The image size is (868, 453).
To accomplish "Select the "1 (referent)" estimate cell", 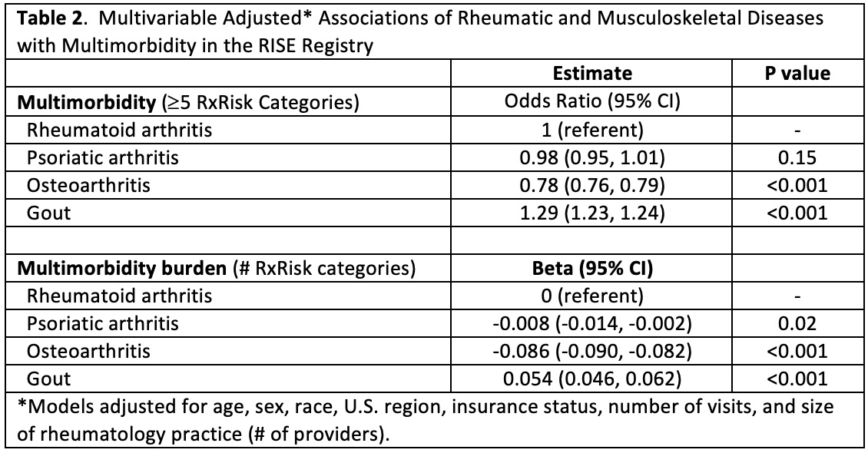I will coord(592,129).
